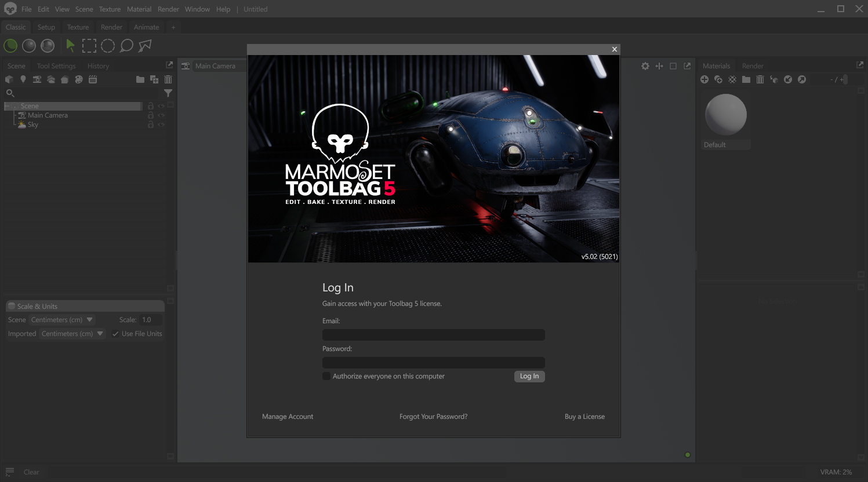Delete material with trash icon
Screen dimensions: 868x482
click(760, 79)
